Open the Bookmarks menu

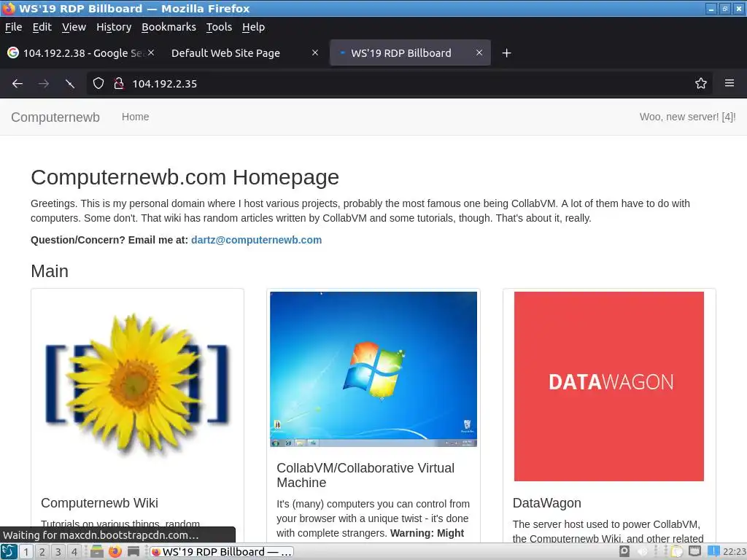[x=169, y=27]
